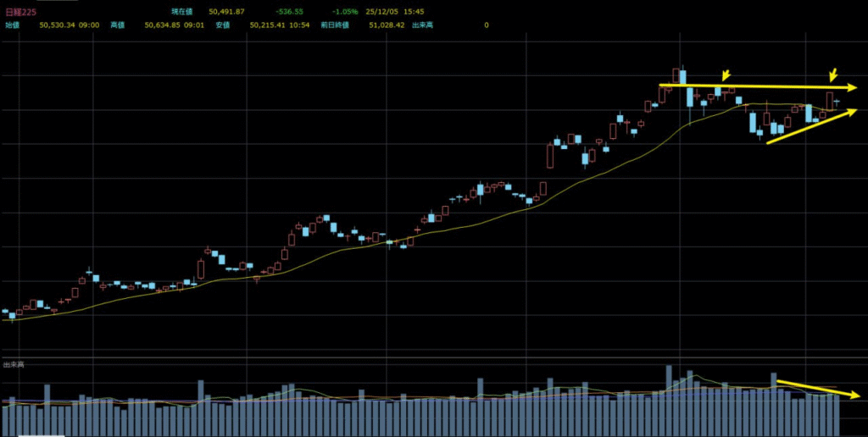
Task: Click the 出来高 label in header row
Action: click(x=423, y=25)
